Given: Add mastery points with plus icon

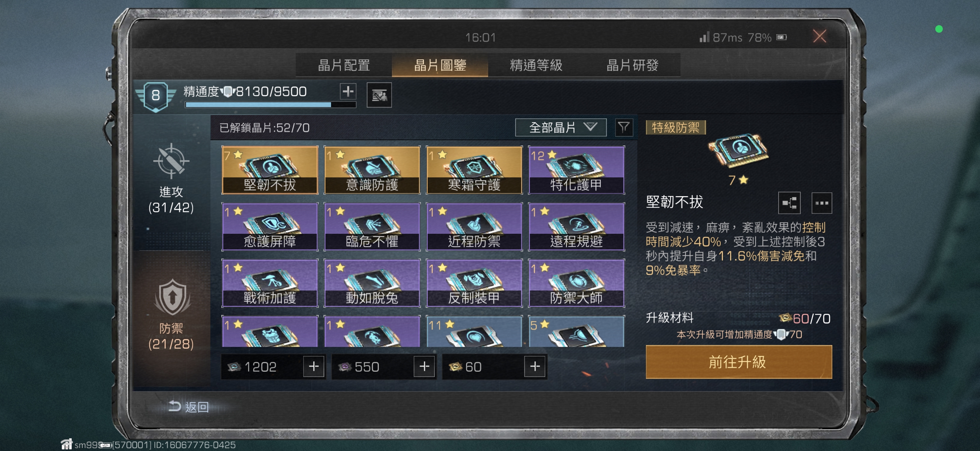Looking at the screenshot, I should 348,91.
